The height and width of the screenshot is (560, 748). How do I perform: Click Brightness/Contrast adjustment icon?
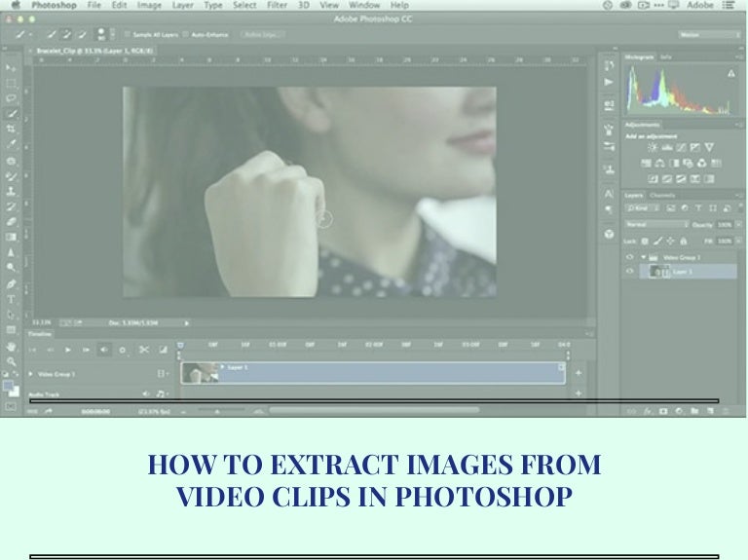pos(653,147)
